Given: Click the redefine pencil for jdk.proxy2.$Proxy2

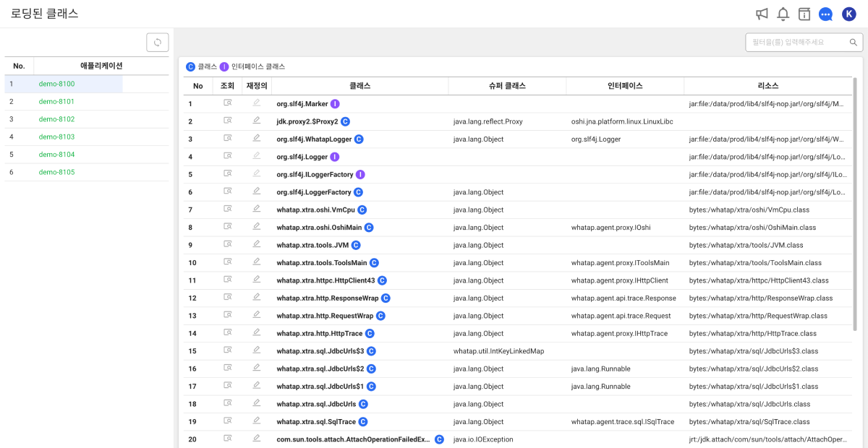Looking at the screenshot, I should point(256,121).
